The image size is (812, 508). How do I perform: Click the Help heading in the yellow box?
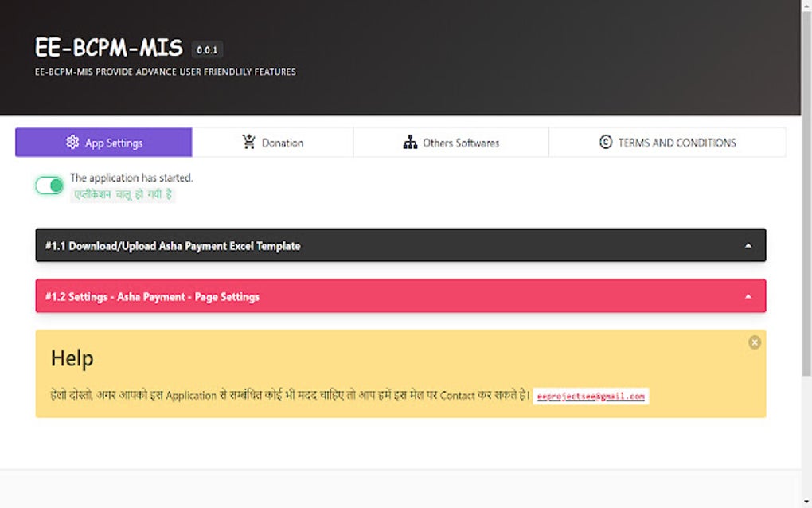(72, 358)
